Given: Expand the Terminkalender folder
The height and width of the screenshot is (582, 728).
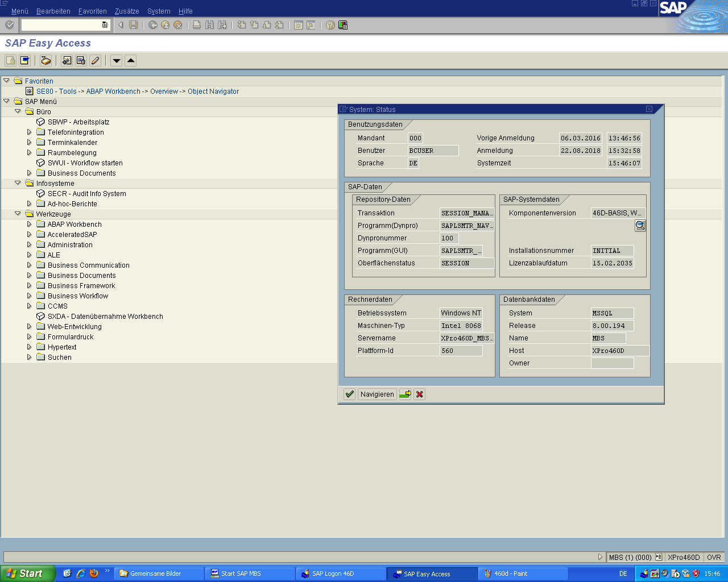Looking at the screenshot, I should (30, 142).
